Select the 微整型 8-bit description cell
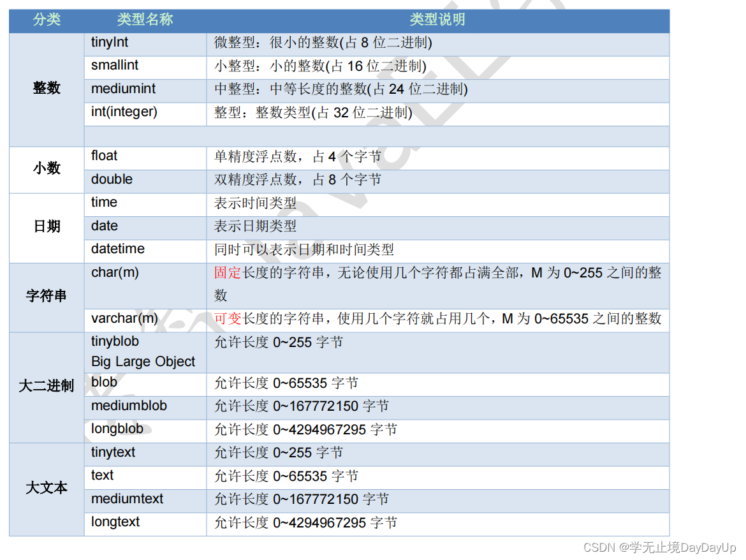746x560 pixels. (437, 44)
